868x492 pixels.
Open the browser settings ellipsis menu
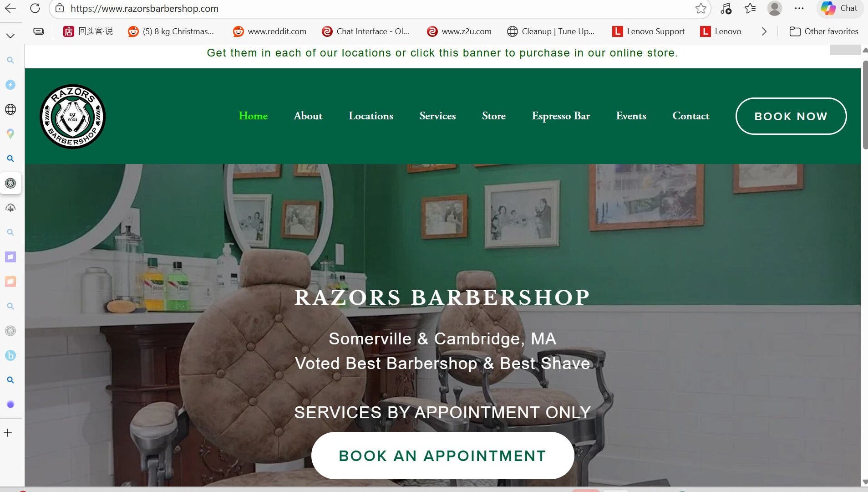(x=799, y=8)
